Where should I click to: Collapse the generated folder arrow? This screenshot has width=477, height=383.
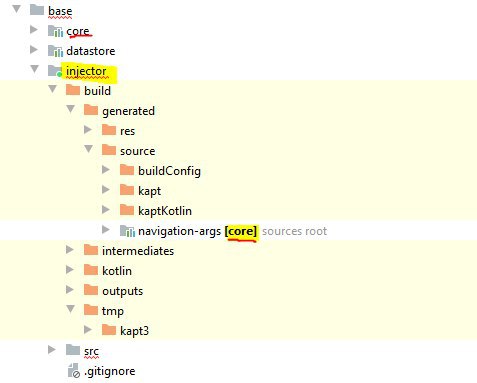point(71,109)
